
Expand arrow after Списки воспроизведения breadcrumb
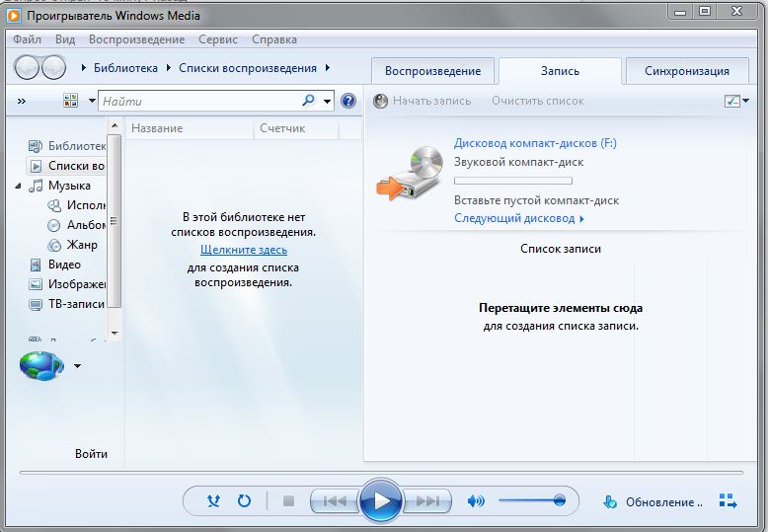click(x=327, y=67)
